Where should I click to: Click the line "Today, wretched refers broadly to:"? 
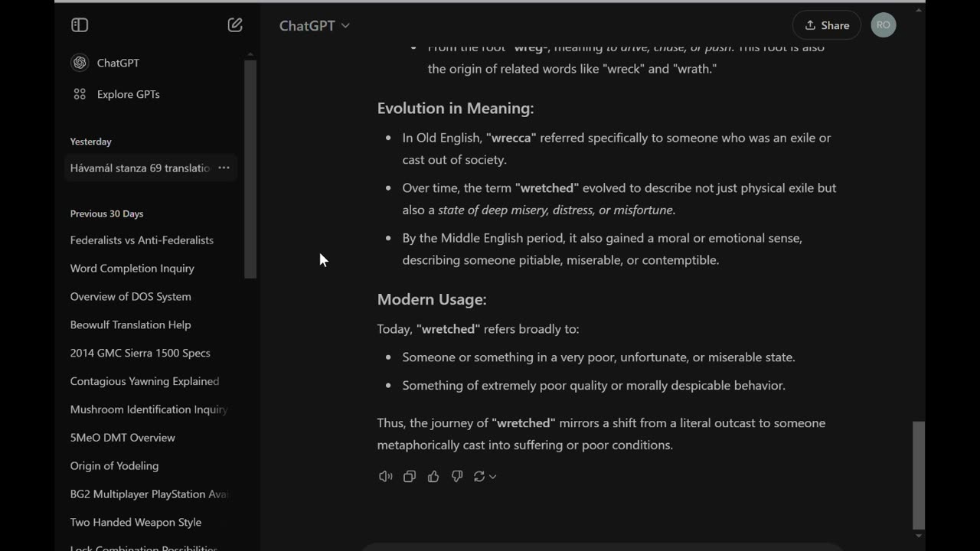point(478,329)
